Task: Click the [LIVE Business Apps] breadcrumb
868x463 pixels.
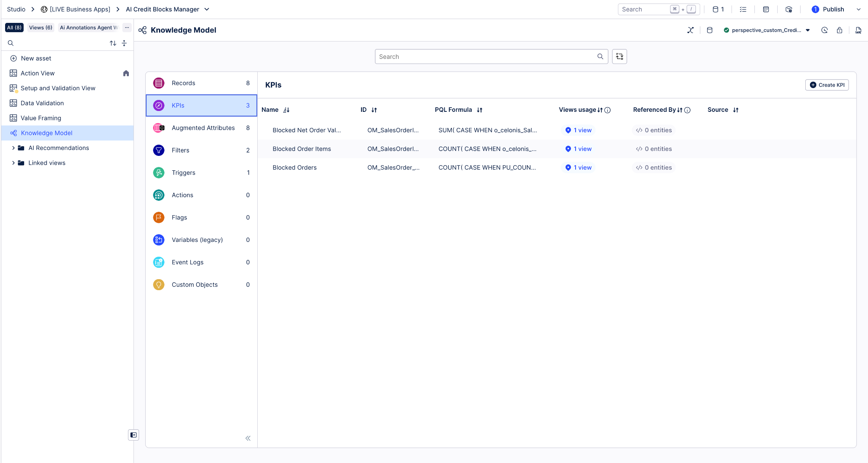Action: coord(80,9)
